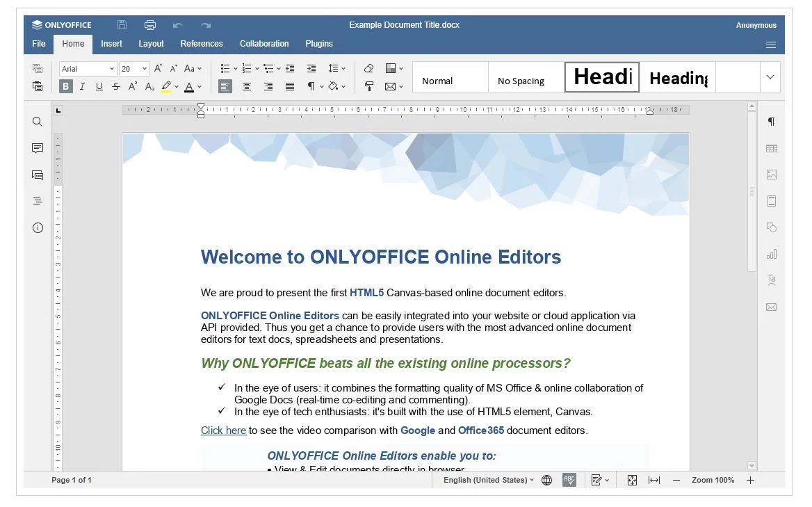Expand the styles gallery arrow
Image resolution: width=812 pixels, height=507 pixels.
[770, 77]
